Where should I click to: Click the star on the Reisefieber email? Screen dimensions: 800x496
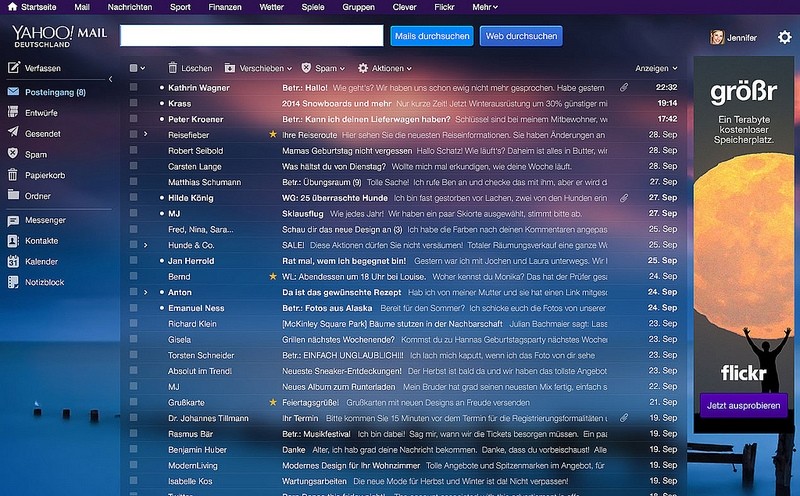273,134
